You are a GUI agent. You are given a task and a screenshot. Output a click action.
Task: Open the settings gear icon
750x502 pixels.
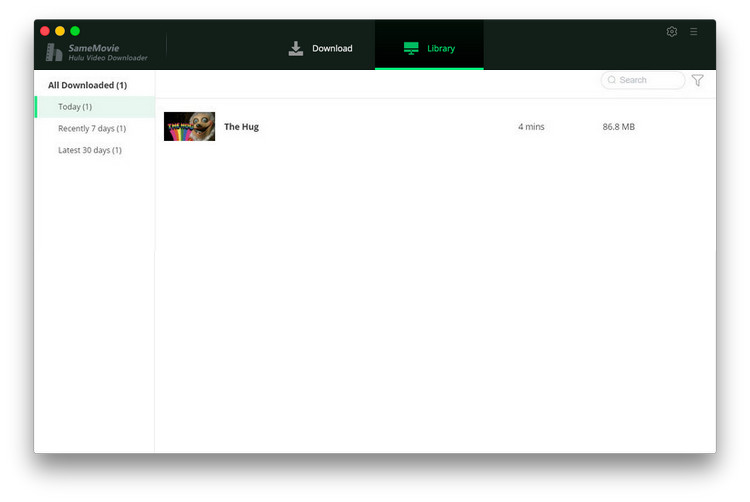(x=672, y=32)
